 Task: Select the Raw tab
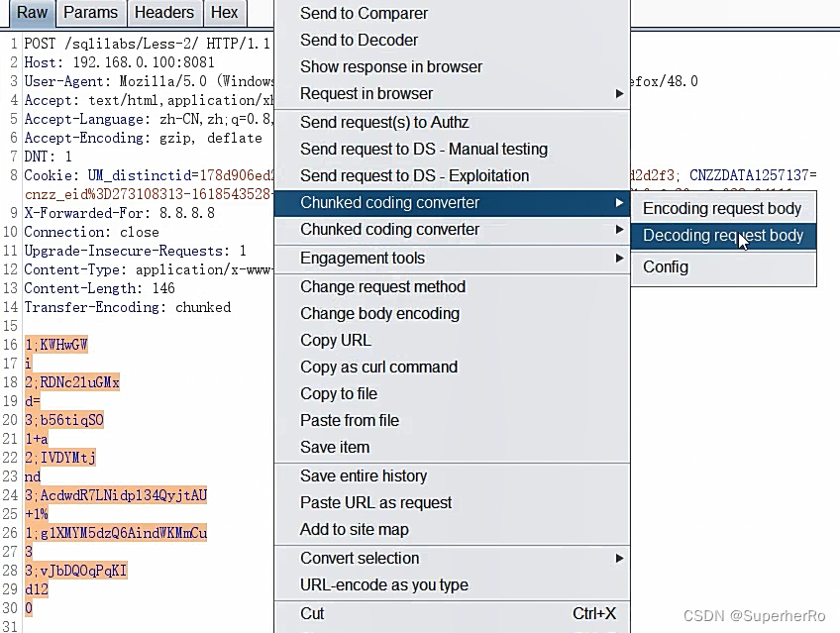tap(31, 13)
